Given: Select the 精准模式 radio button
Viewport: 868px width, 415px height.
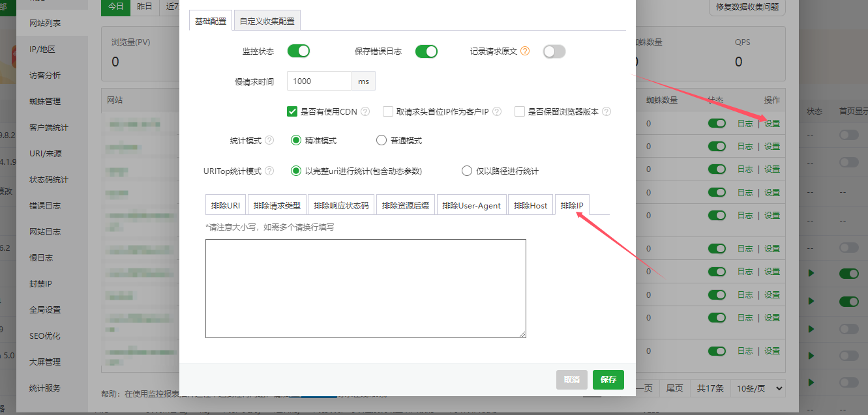Looking at the screenshot, I should pyautogui.click(x=296, y=140).
